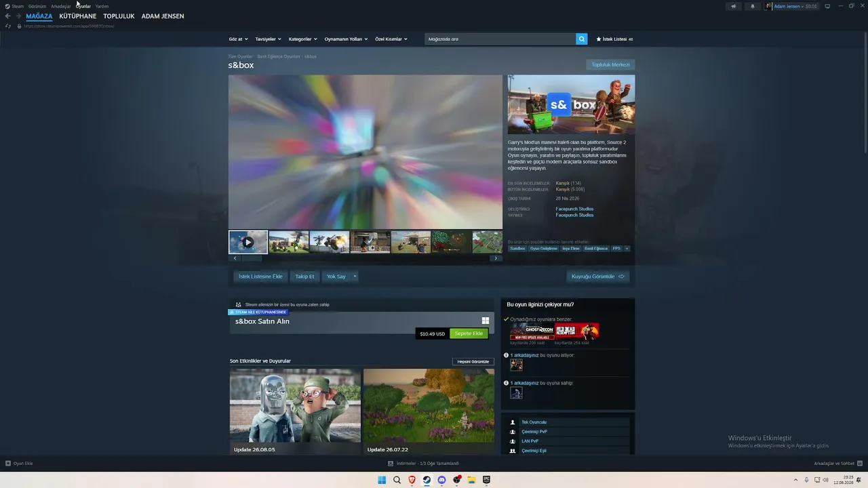Click Kuyruğu Görüntüle button
Viewport: 868px width, 488px height.
click(598, 277)
